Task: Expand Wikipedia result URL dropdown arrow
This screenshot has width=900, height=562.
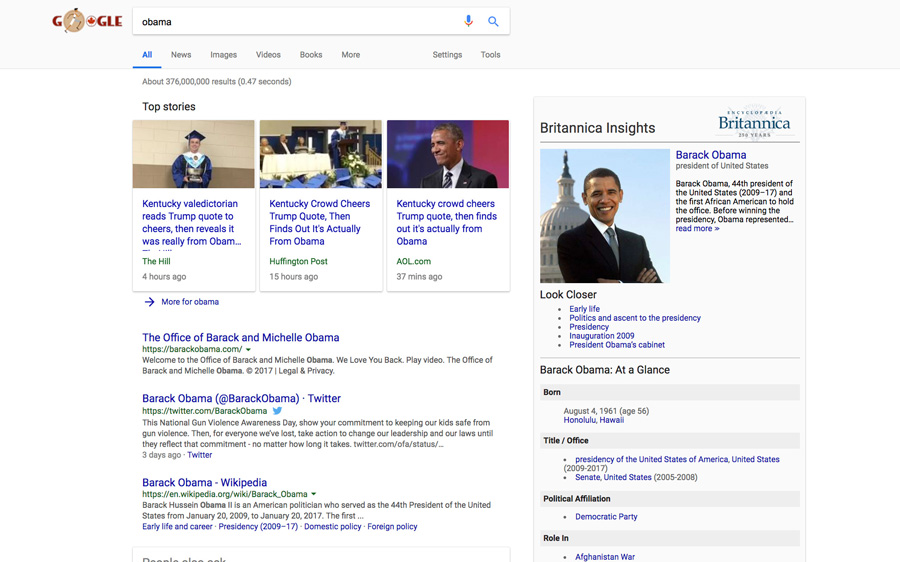Action: pos(314,494)
